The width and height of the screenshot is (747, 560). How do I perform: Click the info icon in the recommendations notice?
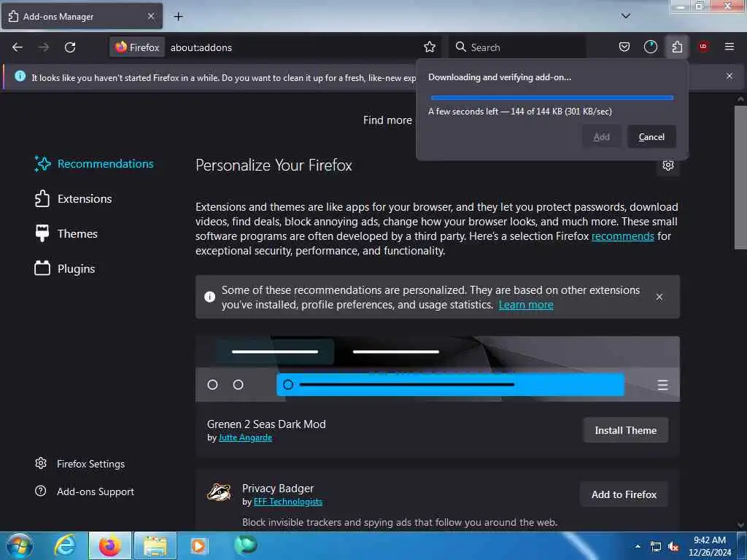click(209, 297)
